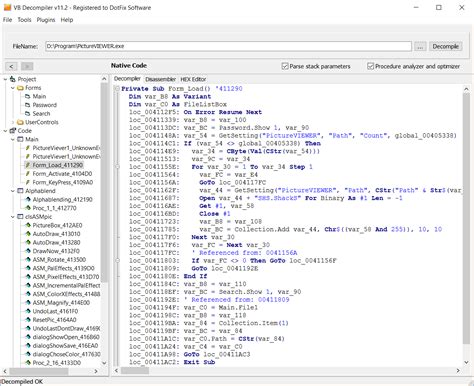The width and height of the screenshot is (474, 386).
Task: Collapse the clsASMpic class node
Action: click(x=13, y=217)
